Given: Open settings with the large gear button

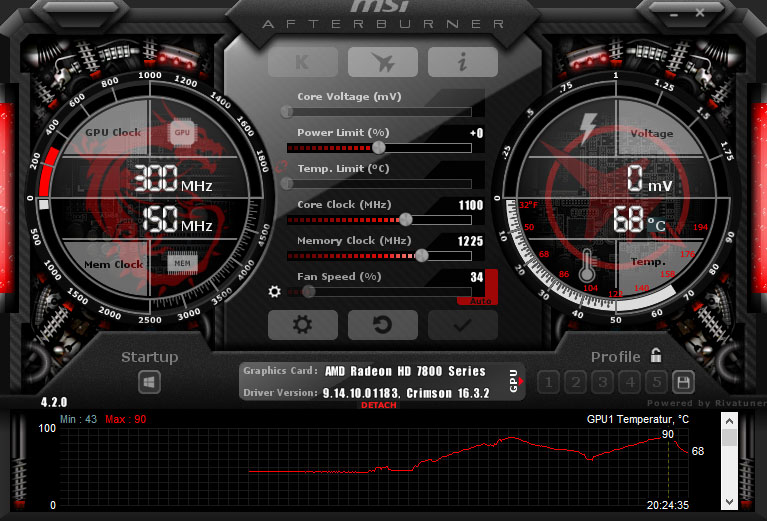Looking at the screenshot, I should coord(303,325).
